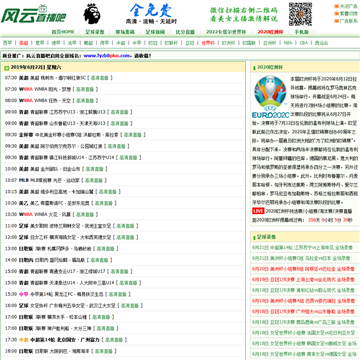The image size is (360, 360).
Task: Click the 足球录像 panel heading
Action: click(266, 237)
